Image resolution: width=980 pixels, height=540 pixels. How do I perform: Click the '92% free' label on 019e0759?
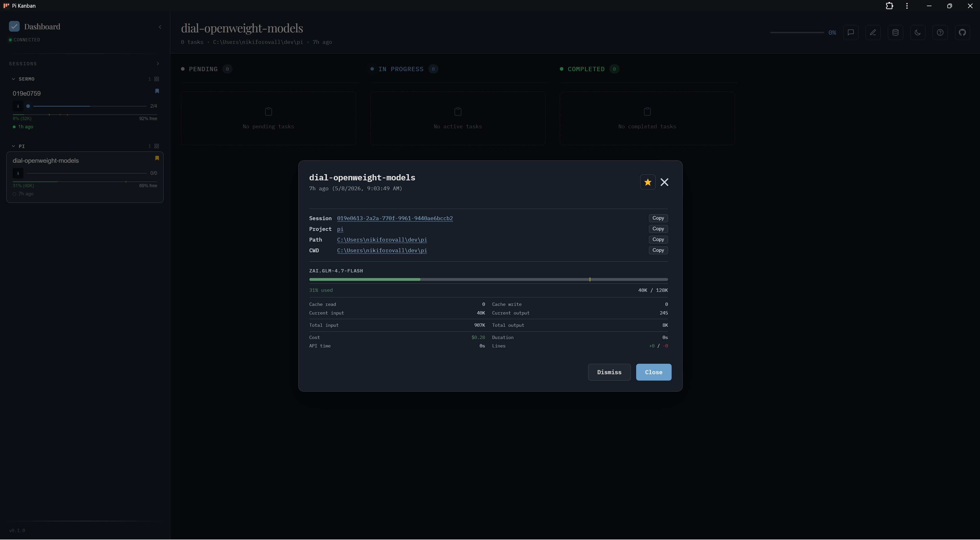tap(148, 119)
